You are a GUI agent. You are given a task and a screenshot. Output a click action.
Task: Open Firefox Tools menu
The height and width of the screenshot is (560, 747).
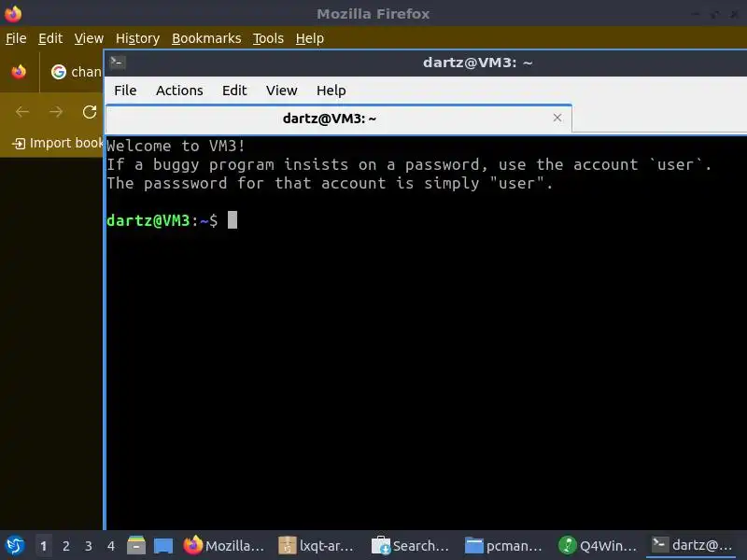tap(268, 38)
